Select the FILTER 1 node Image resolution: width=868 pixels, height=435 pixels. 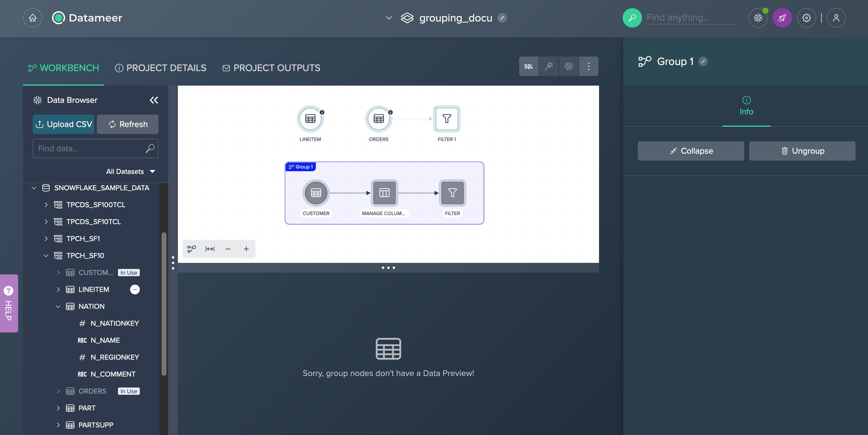[x=447, y=119]
